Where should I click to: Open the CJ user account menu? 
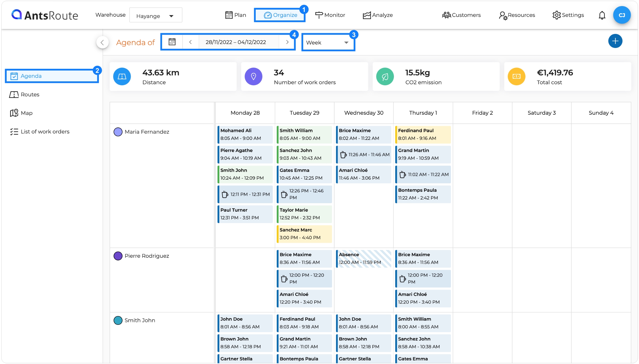point(622,15)
